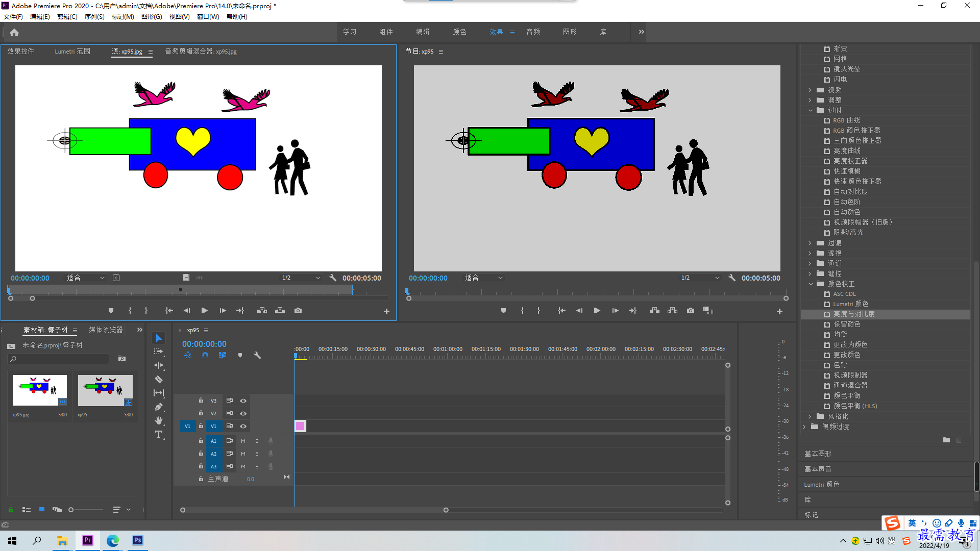Toggle sync lock for track A3

click(x=230, y=466)
